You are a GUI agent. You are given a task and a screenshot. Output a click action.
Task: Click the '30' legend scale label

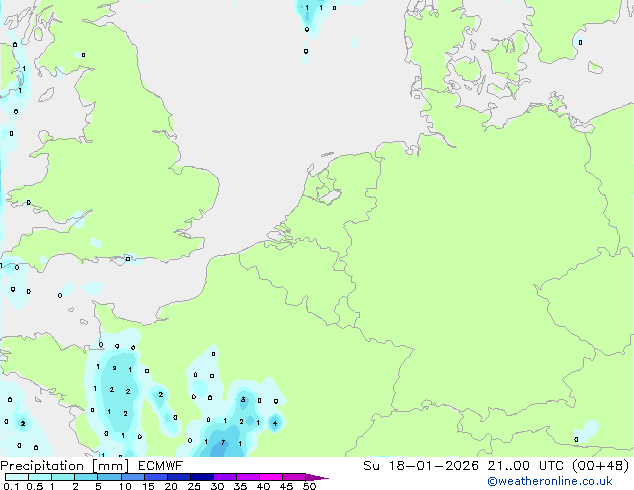tap(218, 486)
